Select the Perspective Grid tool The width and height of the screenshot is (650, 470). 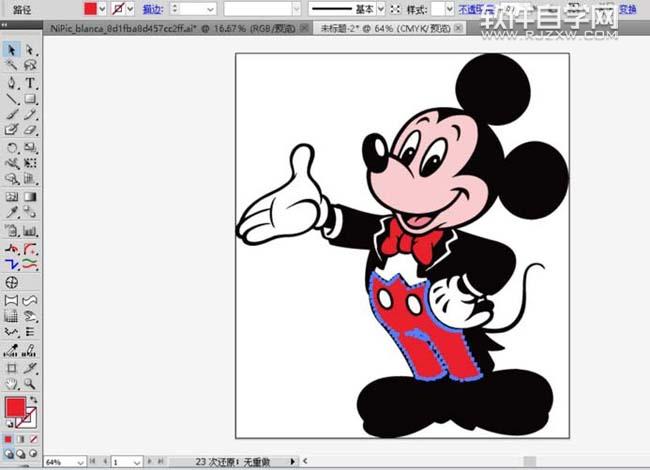(x=30, y=179)
